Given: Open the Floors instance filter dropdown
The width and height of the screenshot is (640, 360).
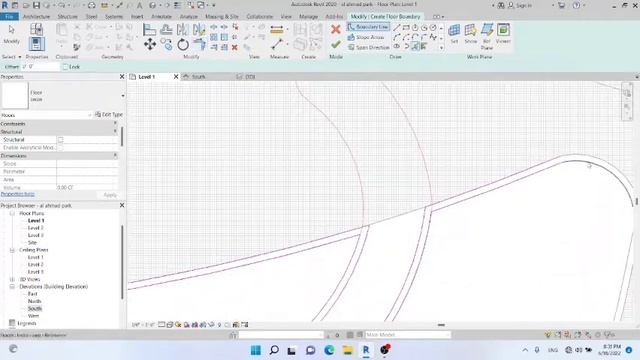Looking at the screenshot, I should coord(89,116).
